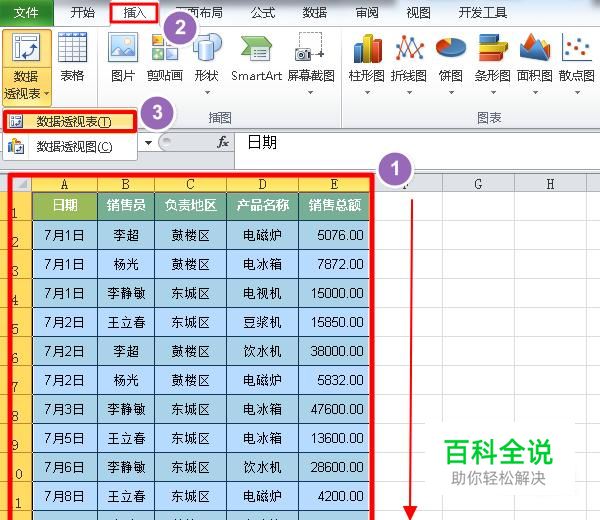Select column A header
600x520 pixels.
coord(65,184)
